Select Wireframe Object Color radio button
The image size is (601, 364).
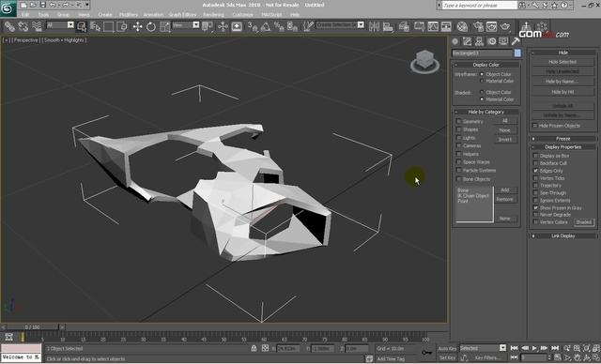click(482, 74)
